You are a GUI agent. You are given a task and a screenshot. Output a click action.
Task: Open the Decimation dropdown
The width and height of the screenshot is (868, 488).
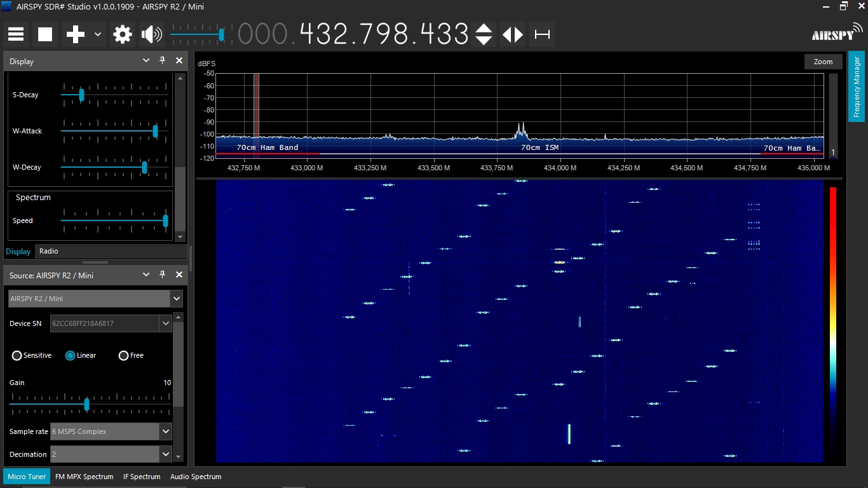coord(166,454)
